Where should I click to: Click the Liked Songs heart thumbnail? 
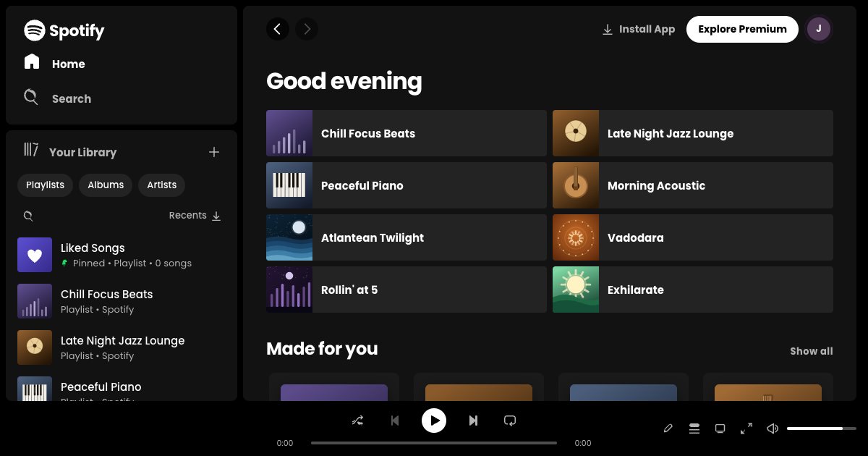[35, 255]
